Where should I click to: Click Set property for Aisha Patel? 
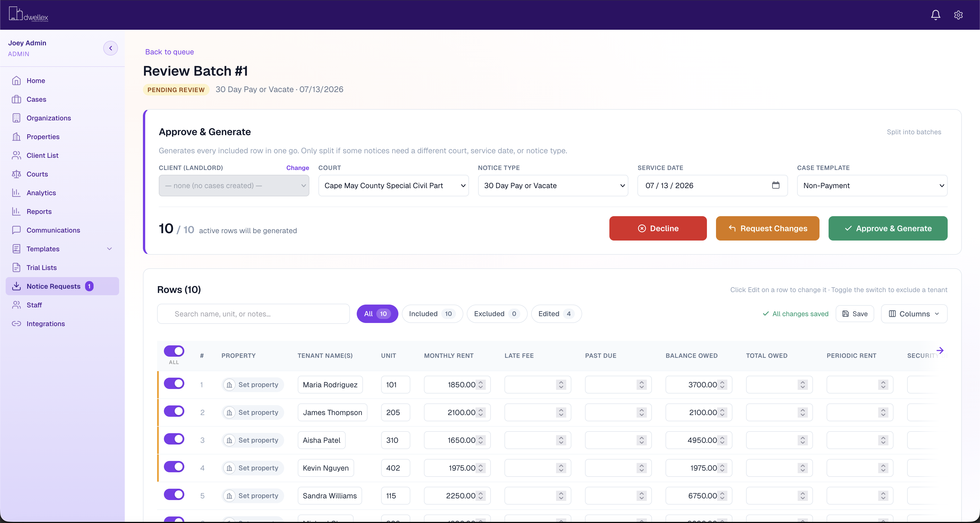click(253, 440)
